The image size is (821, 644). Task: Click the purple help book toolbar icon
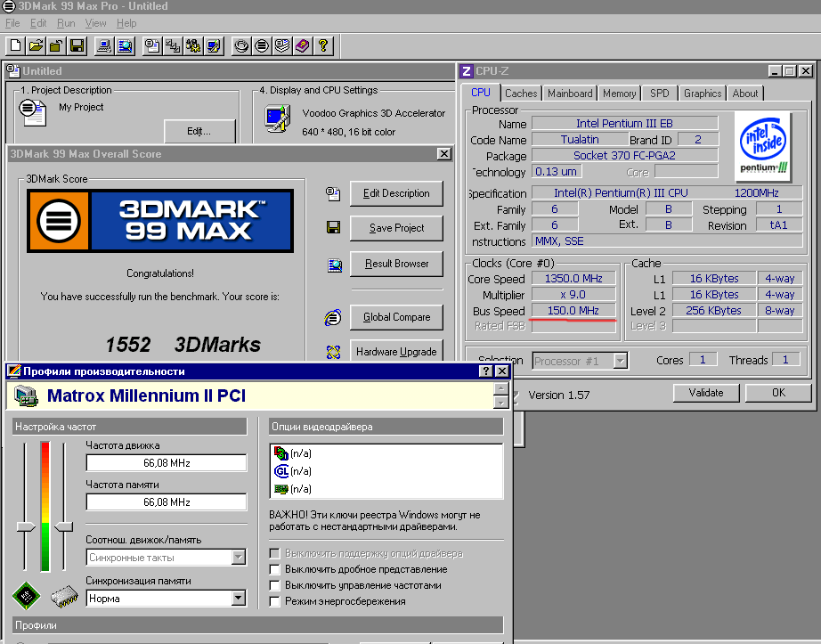[303, 46]
